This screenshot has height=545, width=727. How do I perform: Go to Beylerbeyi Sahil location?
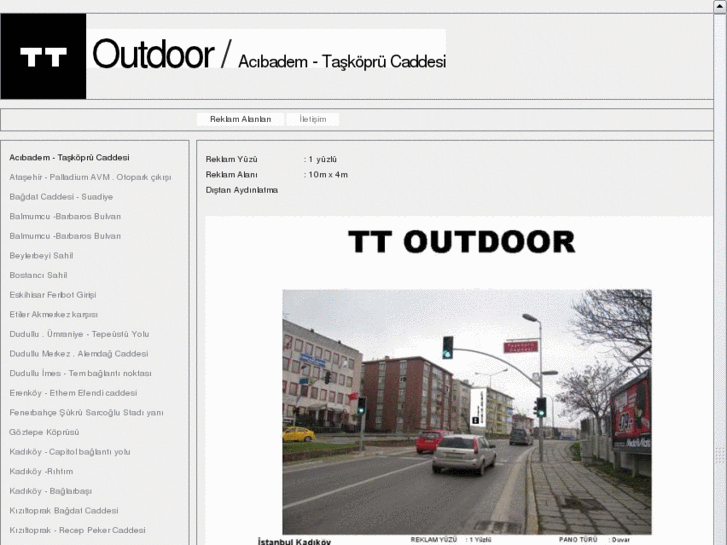pyautogui.click(x=41, y=256)
